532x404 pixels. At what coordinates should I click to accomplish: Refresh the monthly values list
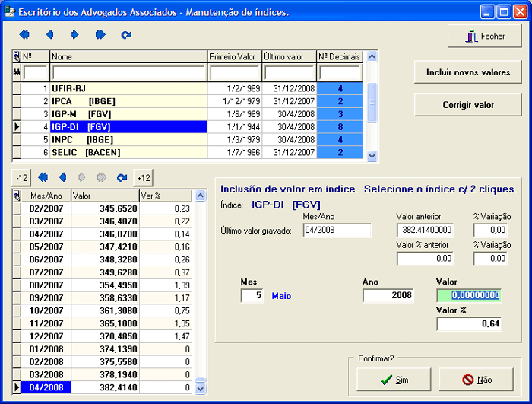pyautogui.click(x=122, y=177)
